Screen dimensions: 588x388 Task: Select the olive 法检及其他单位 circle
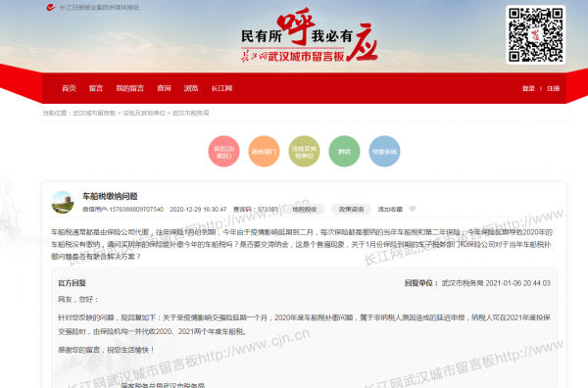(x=304, y=151)
